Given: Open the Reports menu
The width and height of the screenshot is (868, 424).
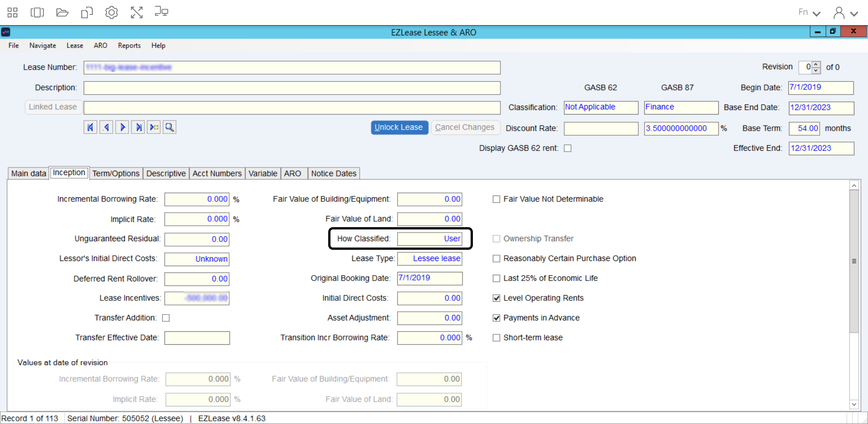Looking at the screenshot, I should click(129, 45).
